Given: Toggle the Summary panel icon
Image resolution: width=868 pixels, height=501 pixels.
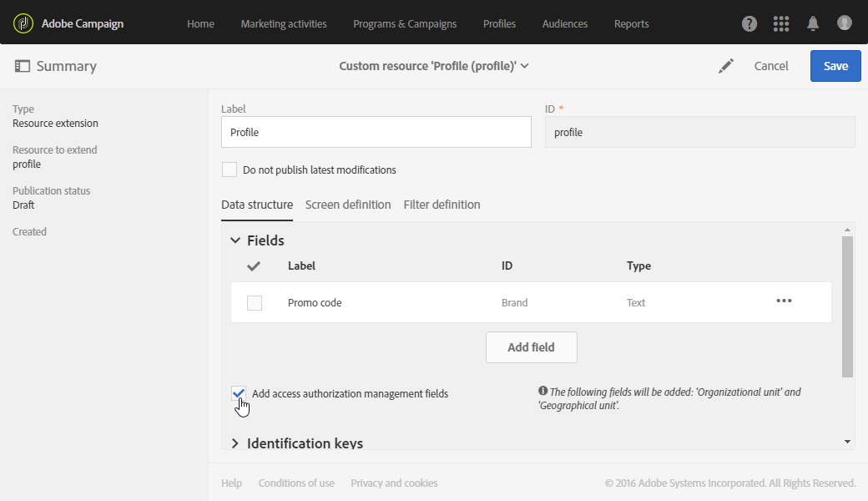Looking at the screenshot, I should tap(23, 66).
